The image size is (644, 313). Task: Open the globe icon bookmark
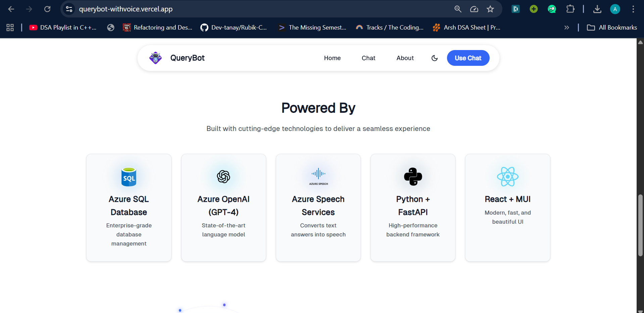point(111,28)
